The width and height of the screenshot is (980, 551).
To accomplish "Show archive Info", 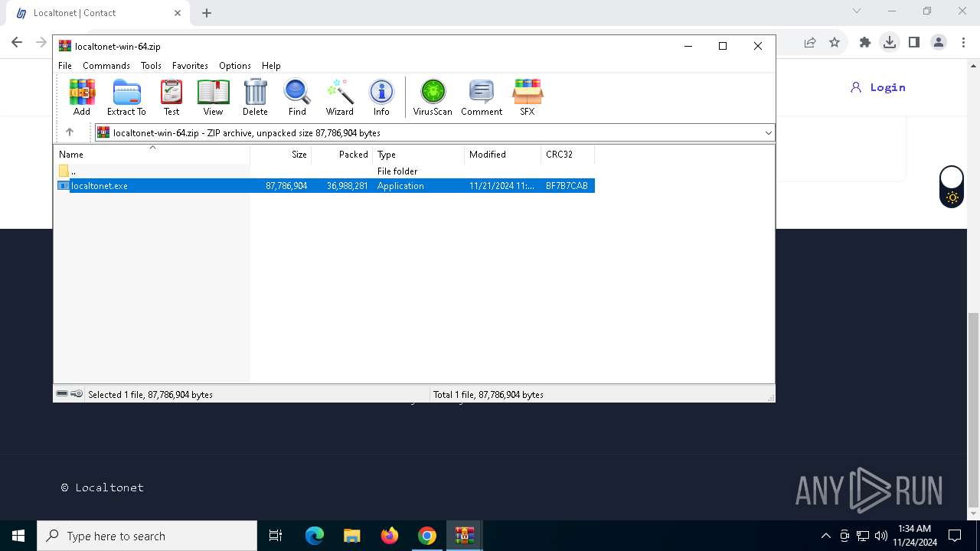I will point(381,97).
